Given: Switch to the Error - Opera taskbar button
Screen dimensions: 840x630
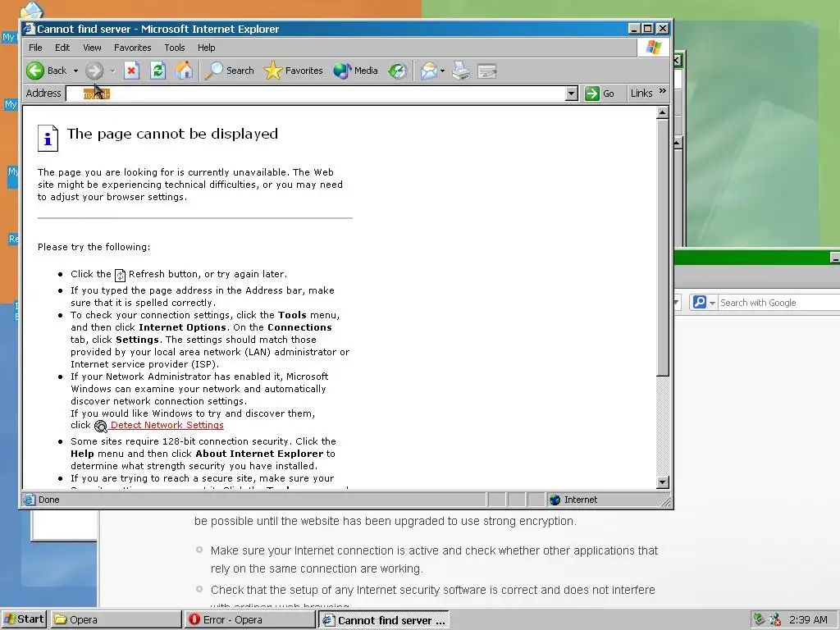Looking at the screenshot, I should pyautogui.click(x=250, y=619).
